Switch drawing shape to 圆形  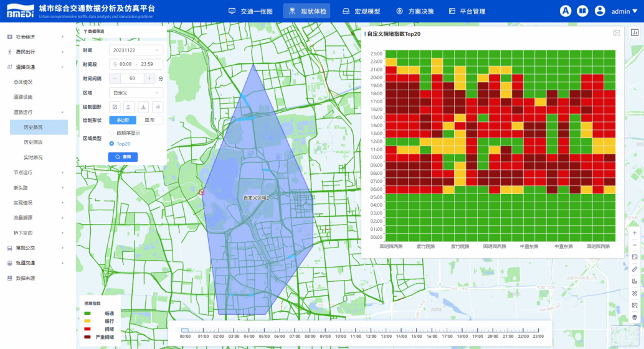(x=149, y=120)
